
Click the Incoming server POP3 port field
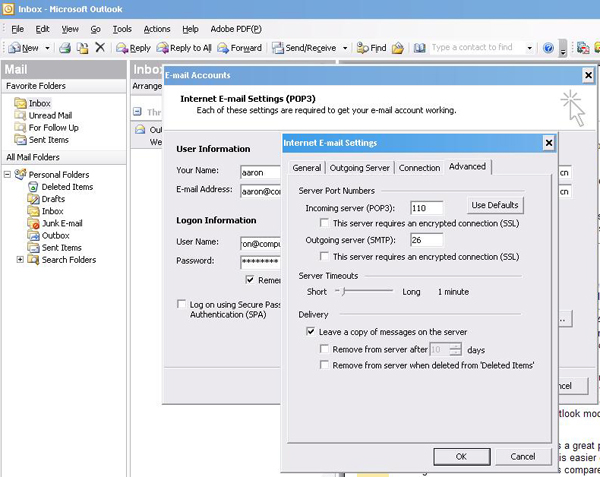tap(426, 208)
